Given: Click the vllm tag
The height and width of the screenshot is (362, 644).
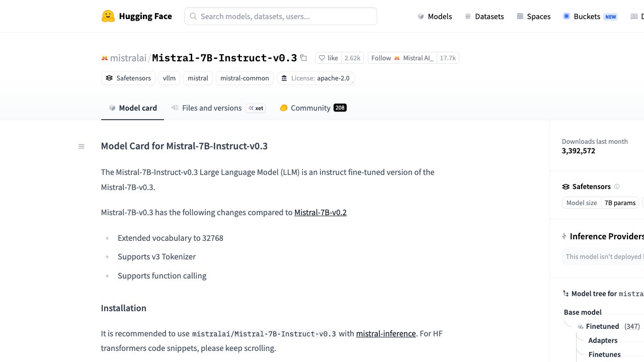Looking at the screenshot, I should [170, 78].
